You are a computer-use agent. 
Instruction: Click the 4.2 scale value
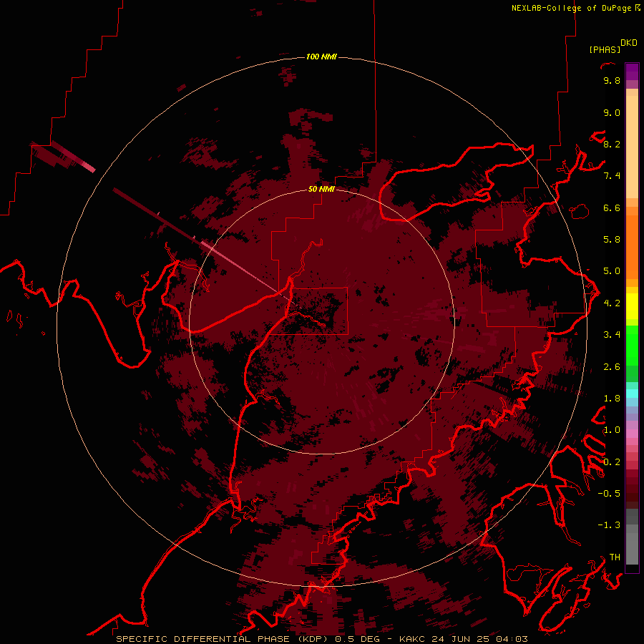(x=612, y=303)
